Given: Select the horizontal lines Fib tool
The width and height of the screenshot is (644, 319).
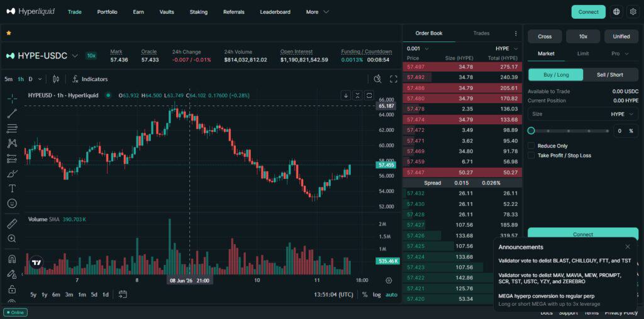Looking at the screenshot, I should (x=13, y=128).
